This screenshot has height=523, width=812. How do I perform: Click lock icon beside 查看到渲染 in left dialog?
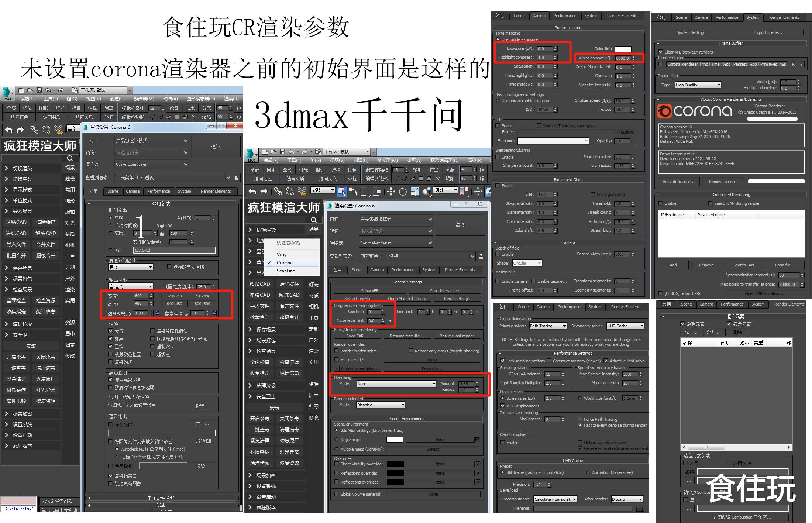point(237,178)
